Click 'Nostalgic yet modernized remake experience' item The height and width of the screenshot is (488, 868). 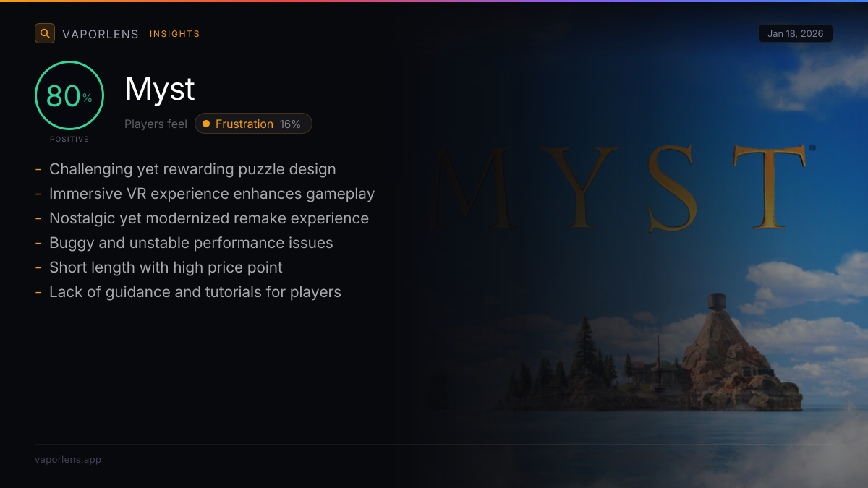208,218
